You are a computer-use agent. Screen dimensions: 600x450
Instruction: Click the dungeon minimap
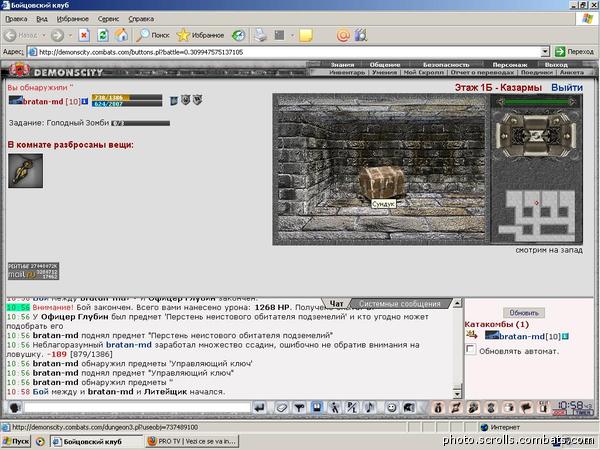click(x=536, y=216)
